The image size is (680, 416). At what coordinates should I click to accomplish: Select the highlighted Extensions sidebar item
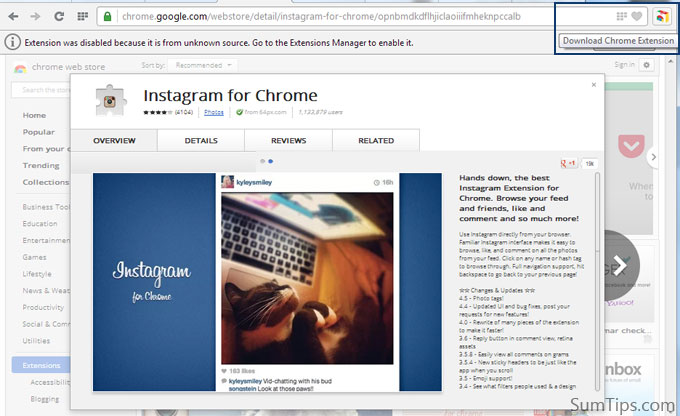(x=41, y=365)
